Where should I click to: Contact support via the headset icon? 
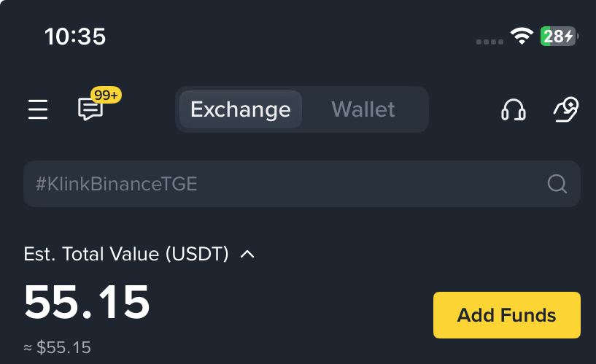click(514, 110)
